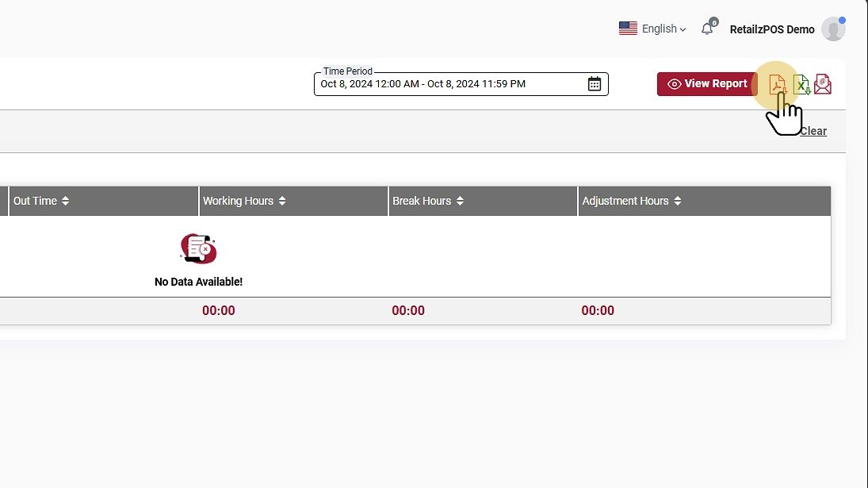Email the report using envelope icon
The height and width of the screenshot is (488, 868).
823,84
